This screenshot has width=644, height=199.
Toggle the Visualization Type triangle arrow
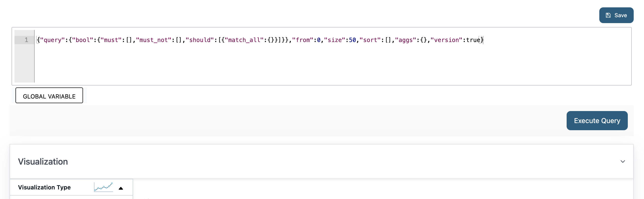pyautogui.click(x=121, y=188)
